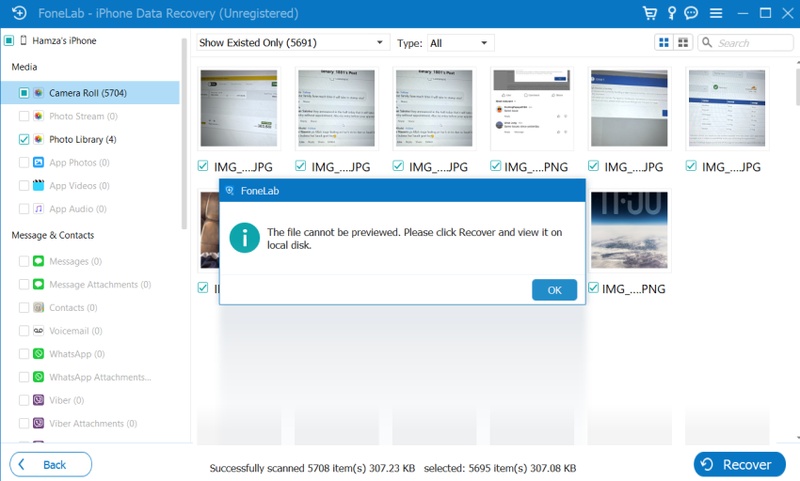
Task: Uncheck the Photo Library checkbox
Action: tap(23, 139)
